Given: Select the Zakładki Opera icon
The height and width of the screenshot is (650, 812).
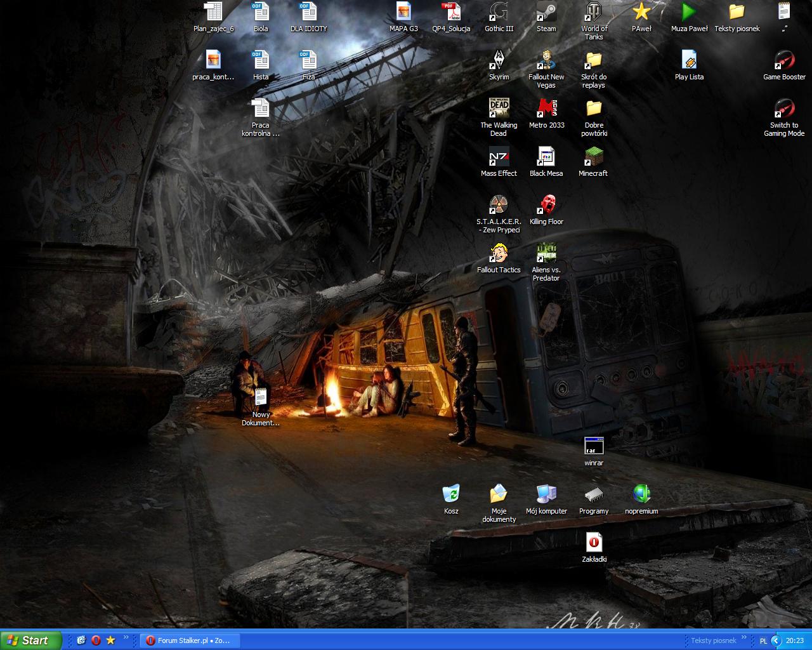Looking at the screenshot, I should point(594,543).
